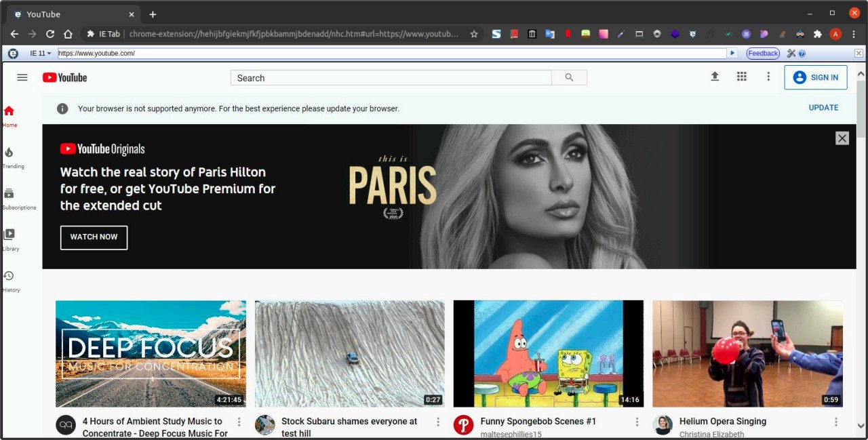This screenshot has height=440, width=868.
Task: Click the search magnifier button
Action: pyautogui.click(x=569, y=78)
